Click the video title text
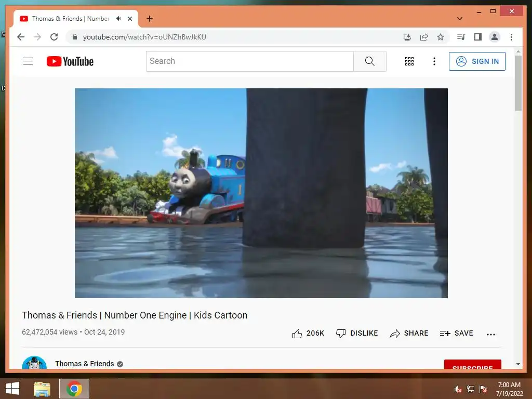532x399 pixels. tap(135, 315)
